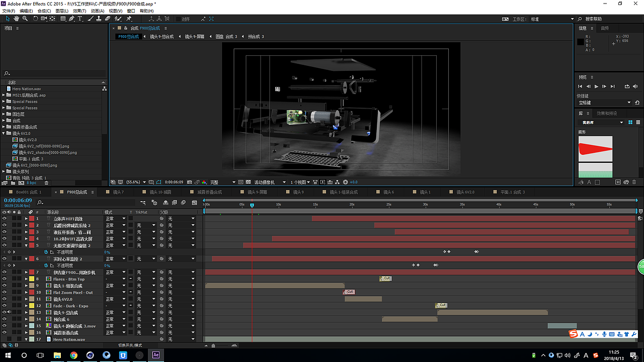
Task: Open the 活动摄像机 camera view dropdown
Action: pyautogui.click(x=270, y=182)
